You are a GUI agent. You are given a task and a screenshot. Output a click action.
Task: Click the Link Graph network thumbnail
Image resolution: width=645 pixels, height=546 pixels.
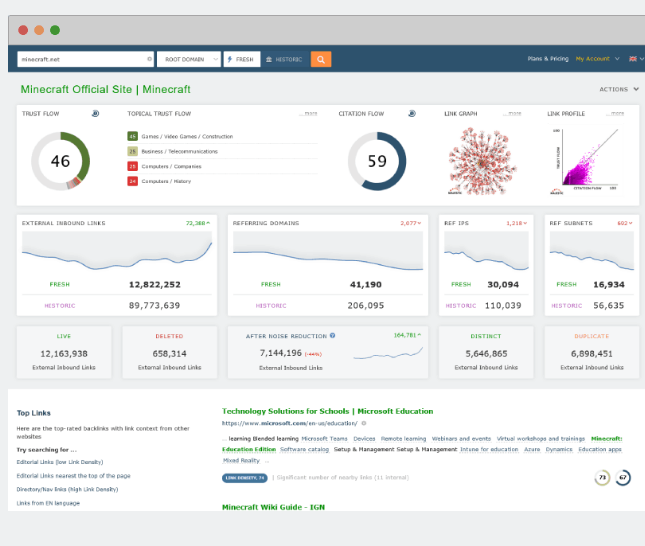coord(484,160)
